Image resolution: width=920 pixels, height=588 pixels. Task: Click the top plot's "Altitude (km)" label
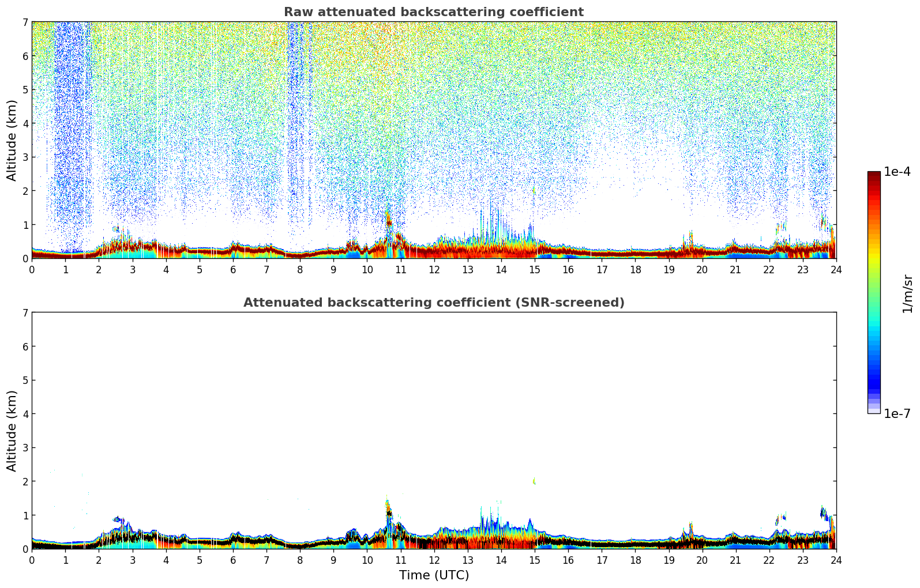tap(12, 140)
